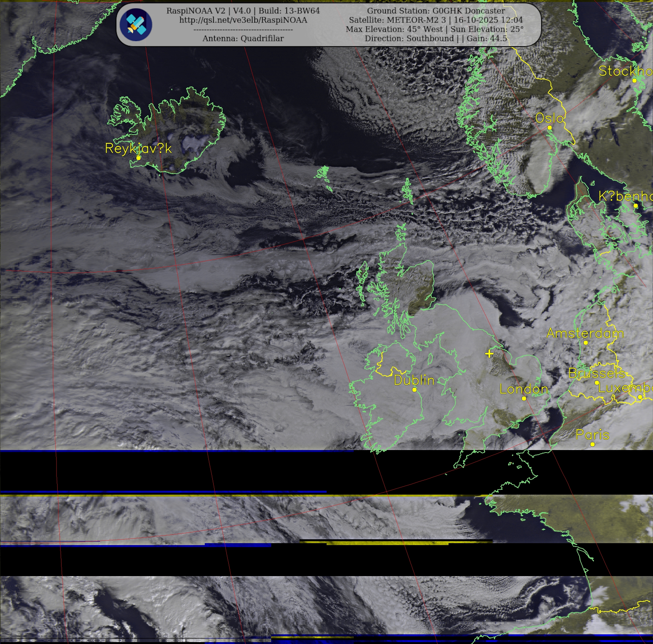Click the Brussels city dot marker
The height and width of the screenshot is (644, 653).
pos(597,383)
